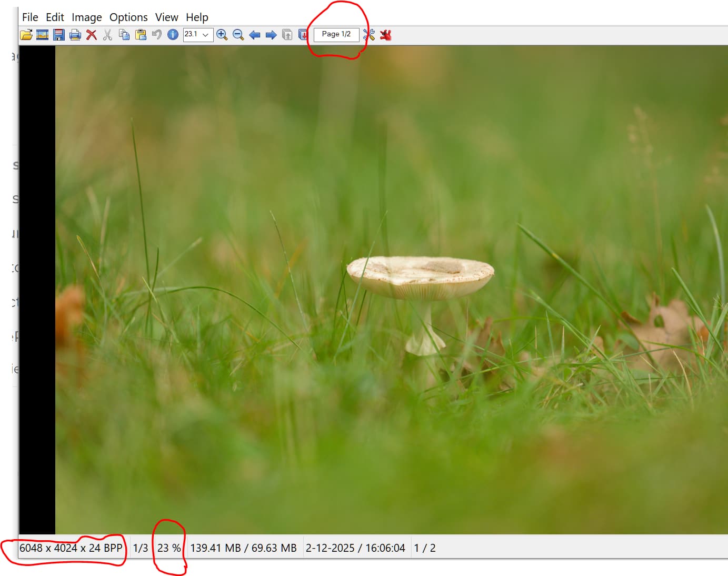Show image information via the blue info icon

tap(173, 35)
